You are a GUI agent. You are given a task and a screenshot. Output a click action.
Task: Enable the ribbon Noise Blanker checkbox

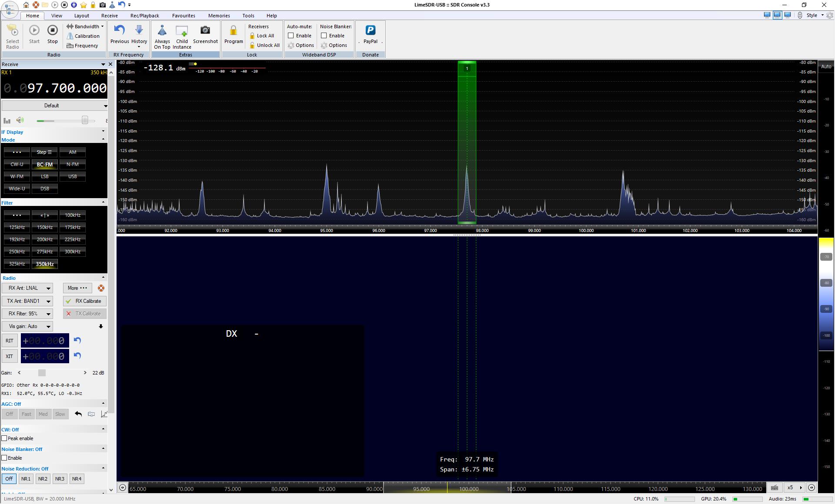tap(324, 36)
